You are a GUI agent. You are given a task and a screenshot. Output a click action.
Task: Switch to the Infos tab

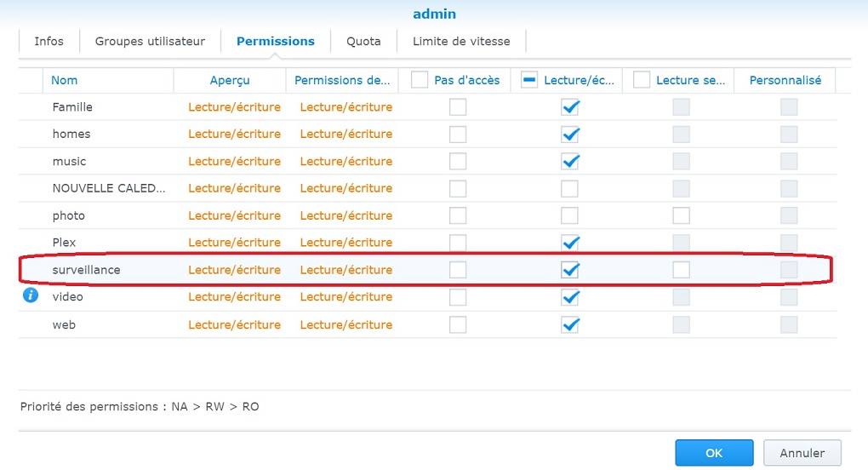(49, 41)
